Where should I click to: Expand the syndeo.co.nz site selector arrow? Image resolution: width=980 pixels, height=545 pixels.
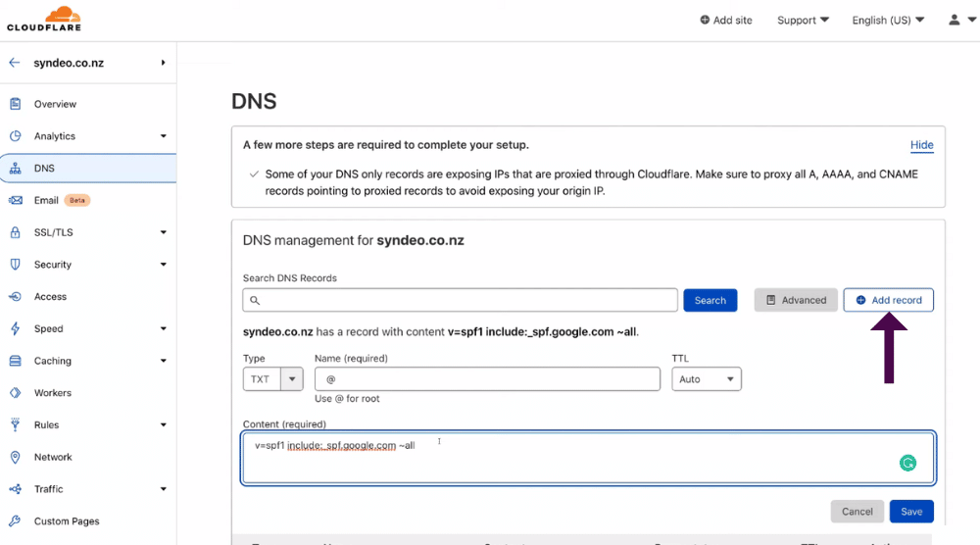(163, 63)
